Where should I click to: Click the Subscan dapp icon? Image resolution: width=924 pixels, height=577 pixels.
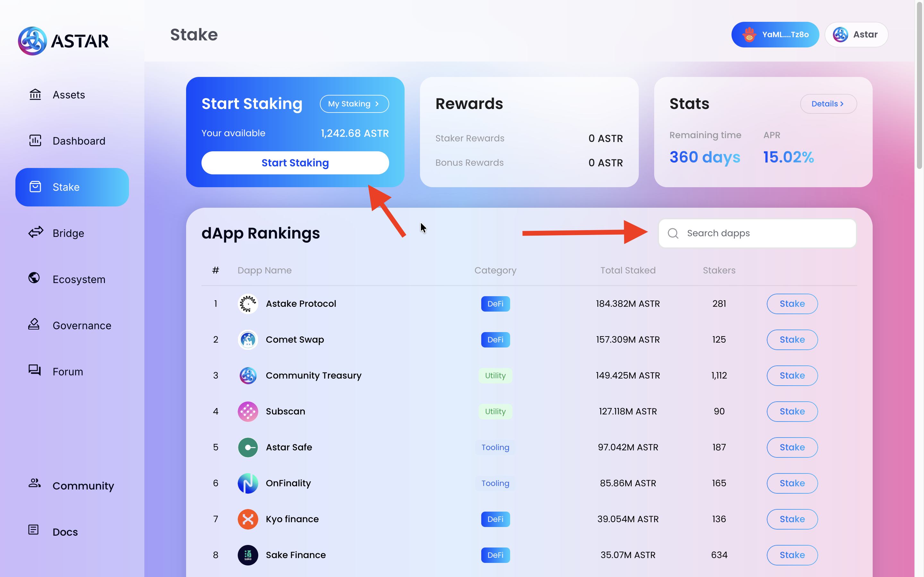point(248,411)
